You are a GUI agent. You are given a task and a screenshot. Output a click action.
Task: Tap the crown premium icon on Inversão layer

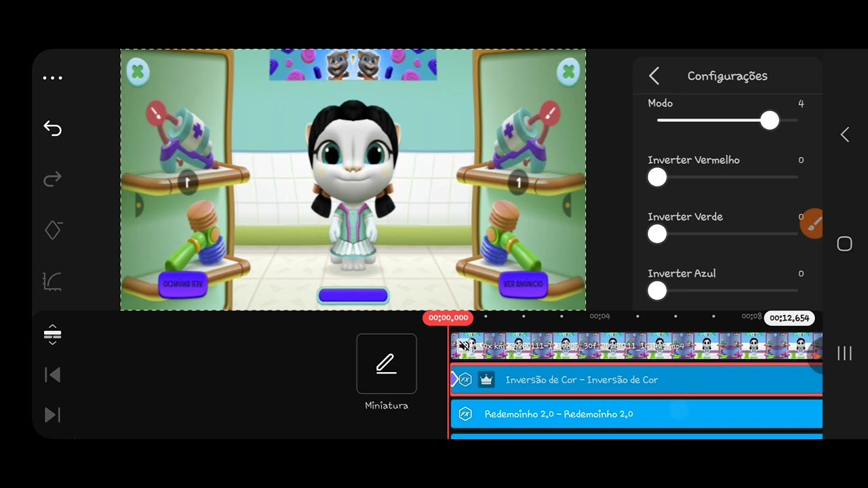[x=486, y=380]
